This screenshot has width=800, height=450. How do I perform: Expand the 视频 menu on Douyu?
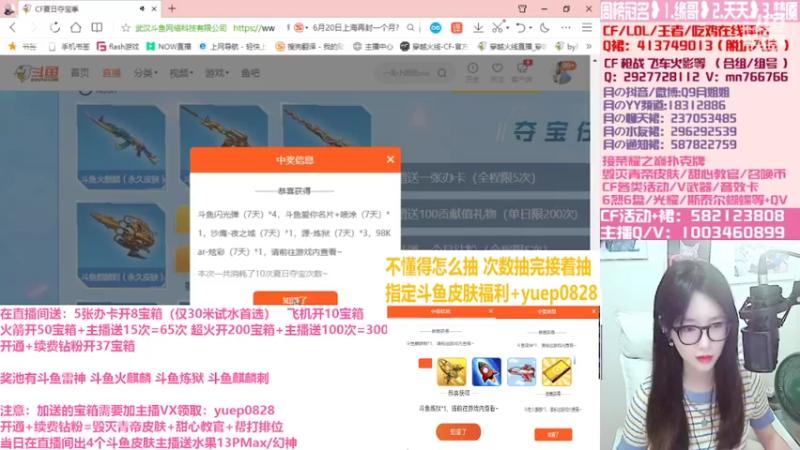(x=181, y=73)
